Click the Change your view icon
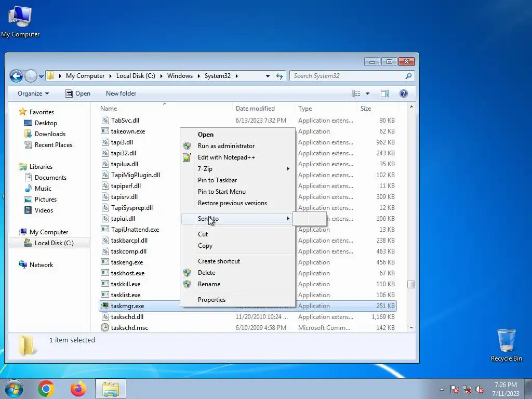The image size is (532, 399). pyautogui.click(x=356, y=94)
